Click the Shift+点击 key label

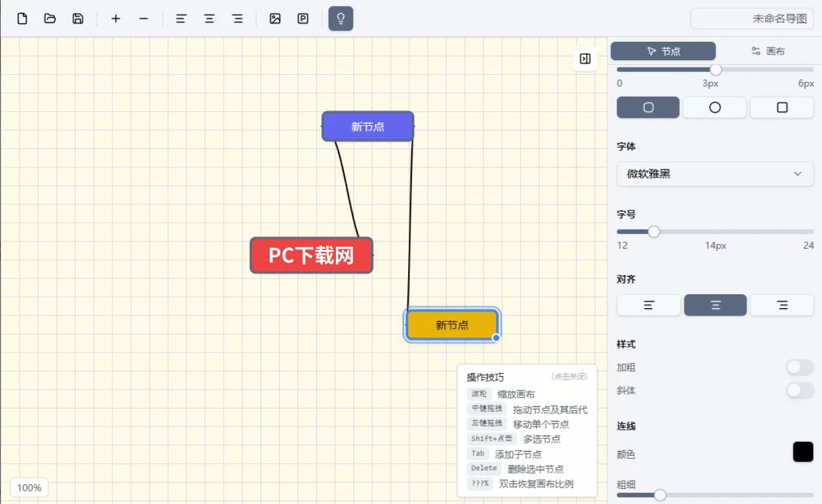coord(492,439)
